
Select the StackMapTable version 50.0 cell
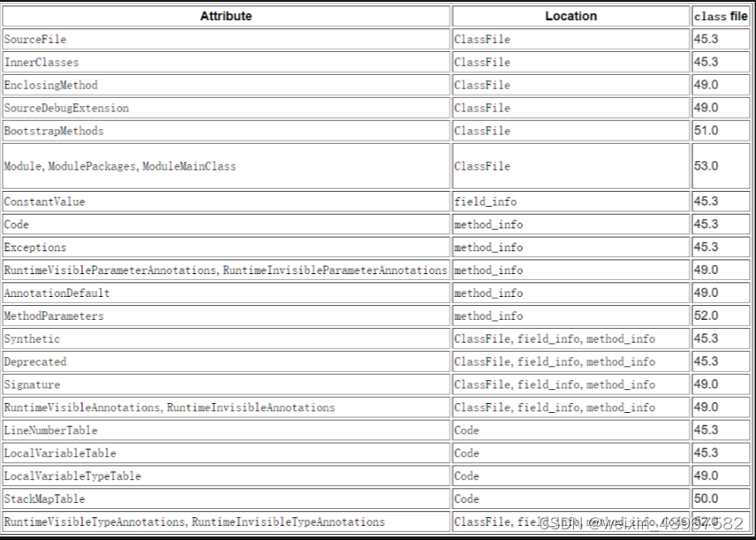[x=704, y=498]
